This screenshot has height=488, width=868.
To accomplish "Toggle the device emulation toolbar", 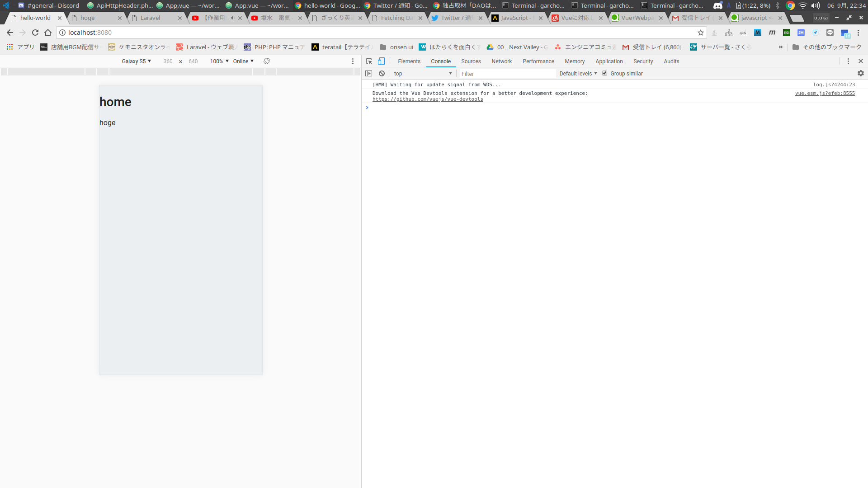I will [382, 61].
